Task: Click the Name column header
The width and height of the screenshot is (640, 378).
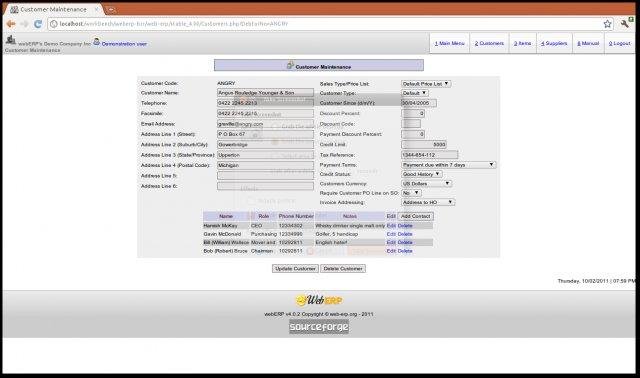Action: pyautogui.click(x=226, y=216)
